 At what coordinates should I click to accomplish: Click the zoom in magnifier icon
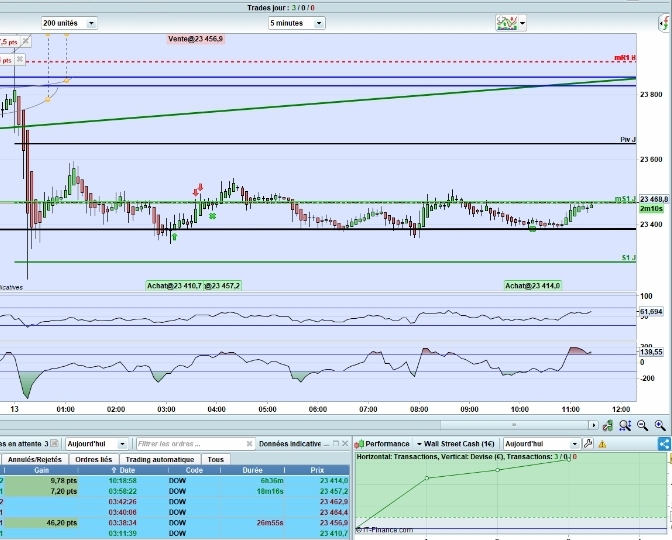[660, 425]
